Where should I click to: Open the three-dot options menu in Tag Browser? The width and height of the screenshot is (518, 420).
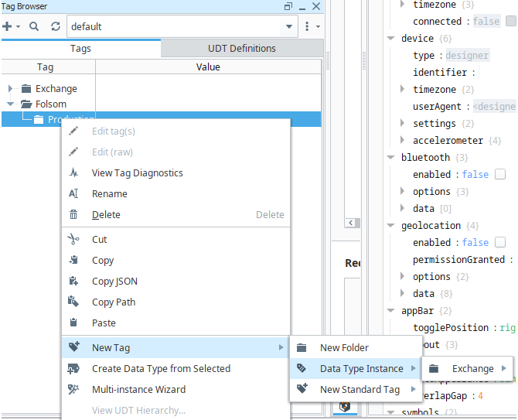point(307,26)
